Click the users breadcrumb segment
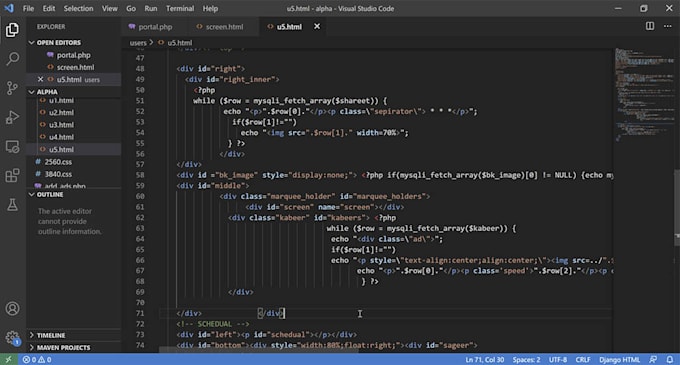Image resolution: width=680 pixels, height=365 pixels. pos(138,42)
